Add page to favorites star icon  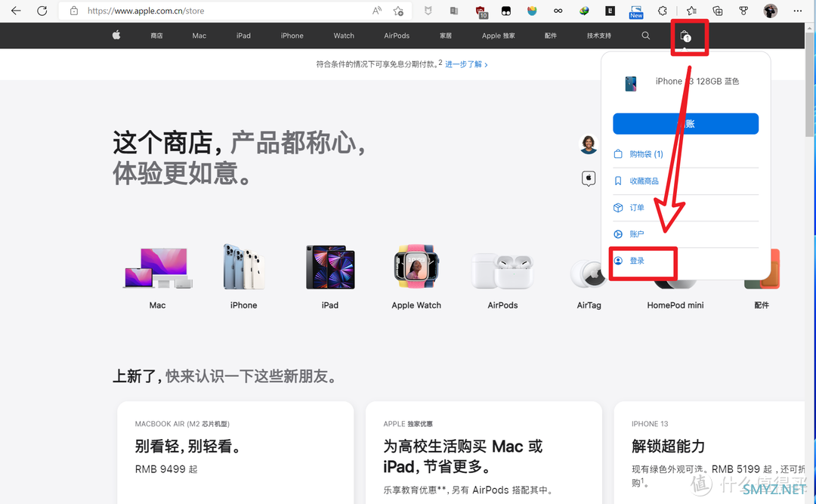click(398, 11)
